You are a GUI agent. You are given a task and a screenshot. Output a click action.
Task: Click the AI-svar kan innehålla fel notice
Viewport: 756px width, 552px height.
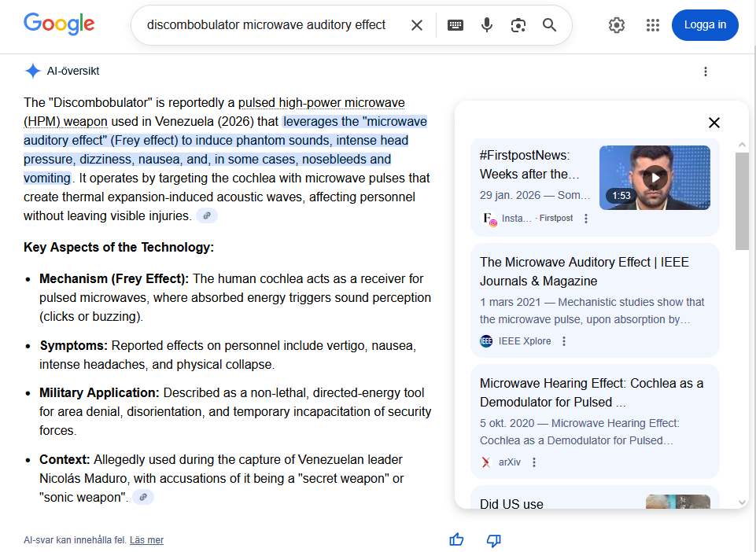click(75, 540)
